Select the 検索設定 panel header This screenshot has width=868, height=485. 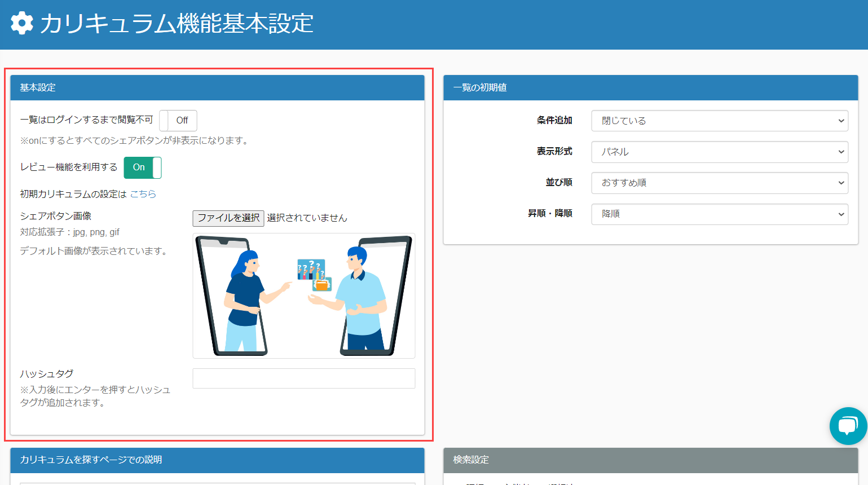pyautogui.click(x=650, y=460)
